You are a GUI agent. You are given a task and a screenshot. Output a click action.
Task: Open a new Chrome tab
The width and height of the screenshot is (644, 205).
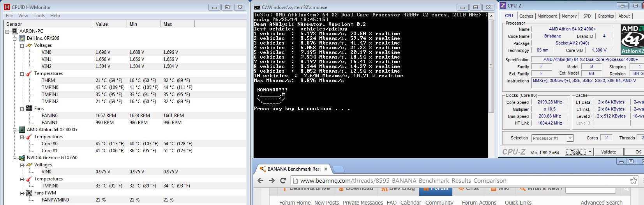click(x=339, y=169)
